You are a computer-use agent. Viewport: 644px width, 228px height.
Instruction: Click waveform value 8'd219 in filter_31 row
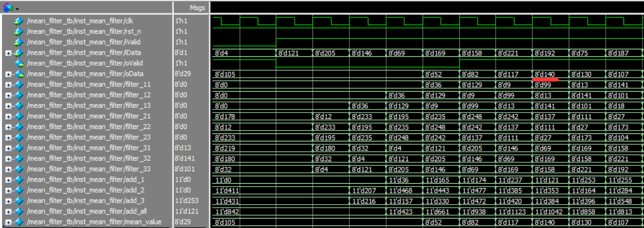pyautogui.click(x=225, y=148)
